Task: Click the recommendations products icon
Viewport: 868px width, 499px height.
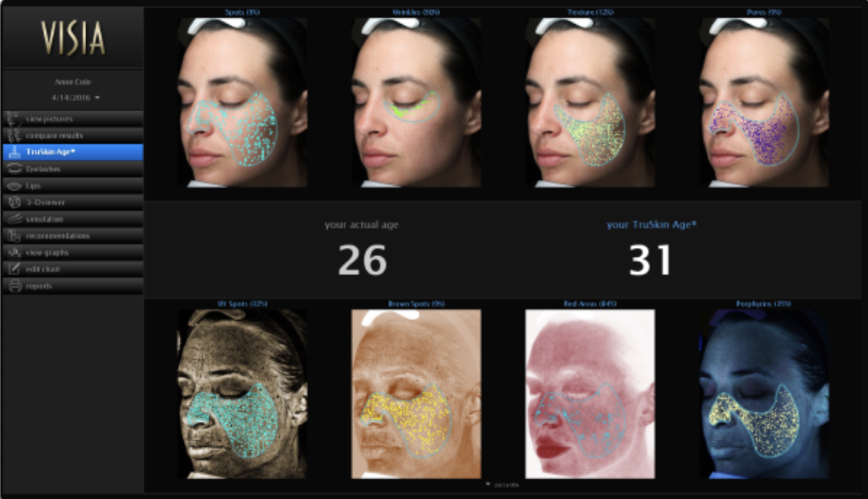Action: click(x=14, y=235)
